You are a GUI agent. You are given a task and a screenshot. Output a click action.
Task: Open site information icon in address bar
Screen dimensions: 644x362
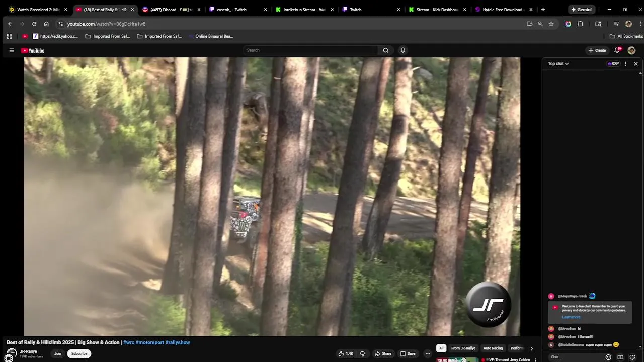point(60,24)
